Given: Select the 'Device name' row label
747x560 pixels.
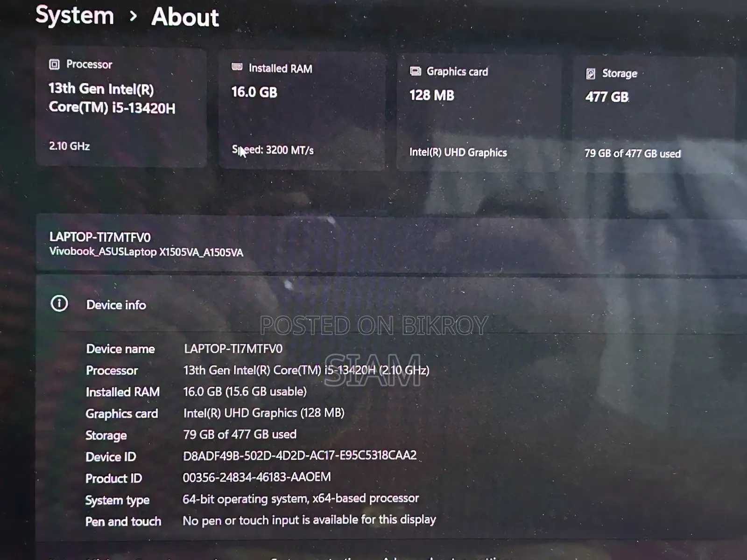Looking at the screenshot, I should 120,349.
